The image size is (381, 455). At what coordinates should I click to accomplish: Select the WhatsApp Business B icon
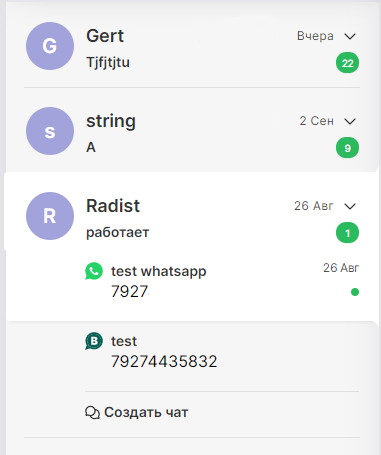[x=94, y=341]
